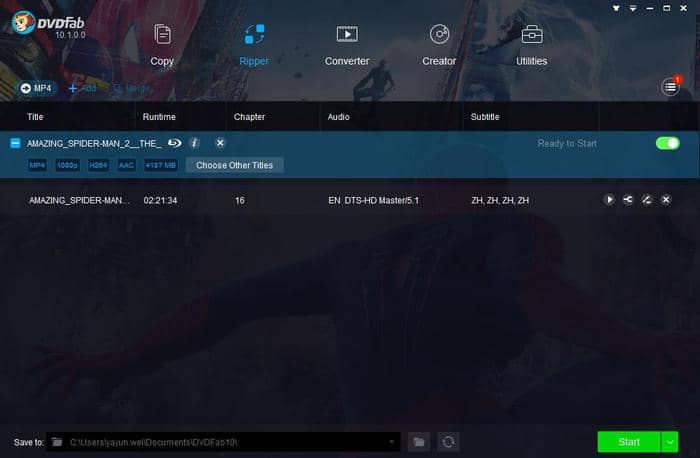Click the Subtitle column header
700x458 pixels.
(485, 117)
